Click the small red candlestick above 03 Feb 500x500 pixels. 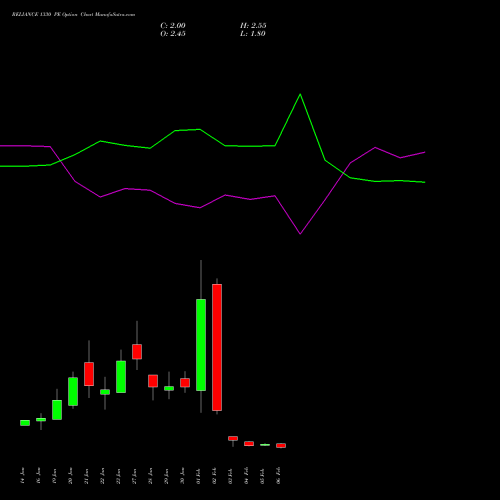[x=233, y=438]
